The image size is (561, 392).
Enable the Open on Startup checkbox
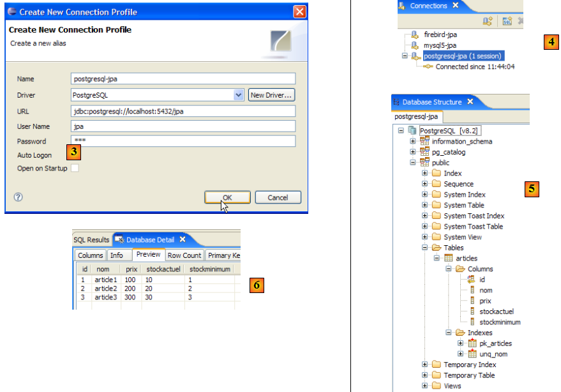point(75,169)
